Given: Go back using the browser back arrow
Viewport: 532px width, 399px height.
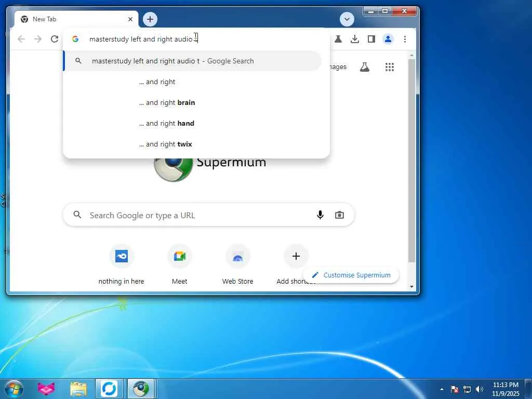Looking at the screenshot, I should [21, 39].
